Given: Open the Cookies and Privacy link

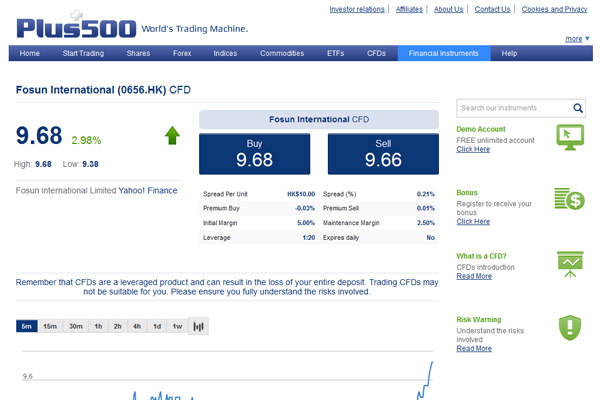Looking at the screenshot, I should tap(554, 9).
